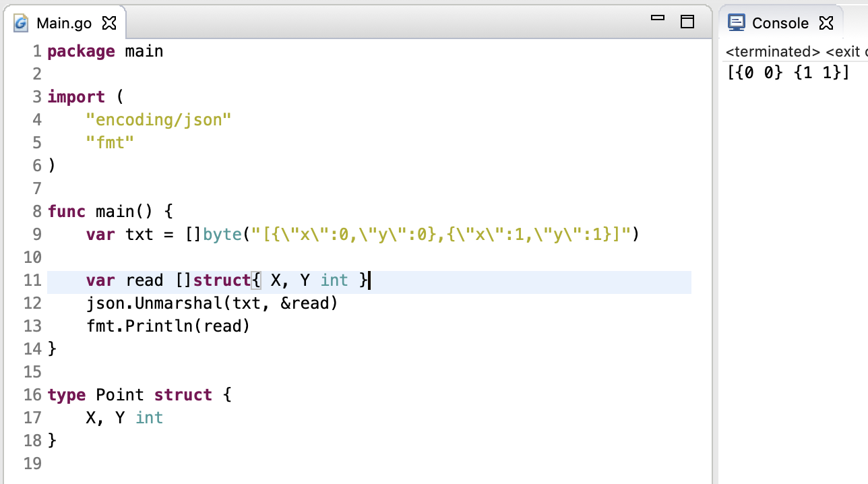Maximize the editor pane
The height and width of the screenshot is (484, 868).
click(x=687, y=22)
